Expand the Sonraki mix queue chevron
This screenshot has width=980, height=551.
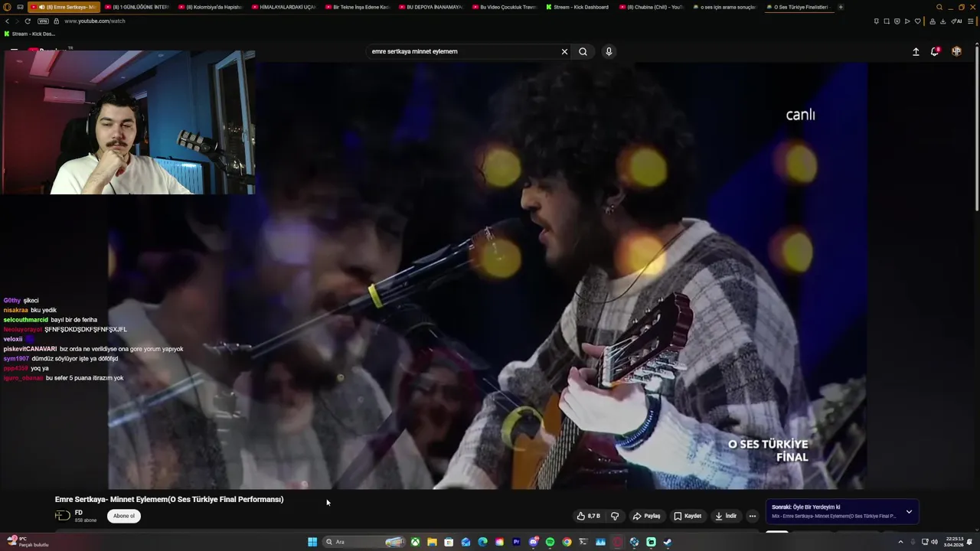tap(909, 511)
